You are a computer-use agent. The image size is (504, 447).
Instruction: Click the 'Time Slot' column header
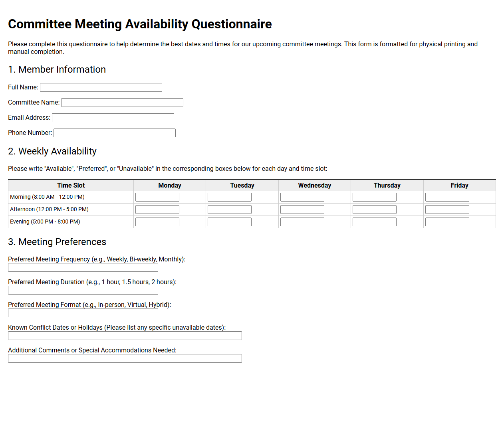click(71, 185)
